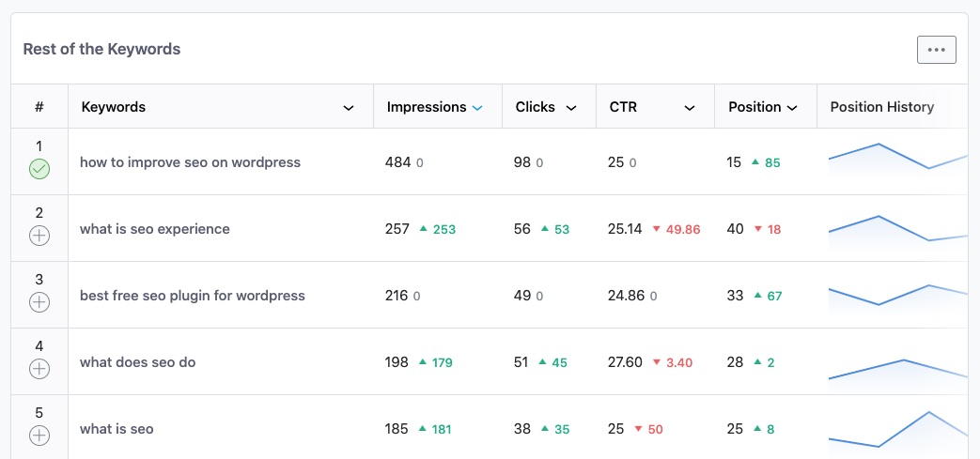Screen dimensions: 980x459
Task: Click clicks value 51
Action: click(x=521, y=362)
